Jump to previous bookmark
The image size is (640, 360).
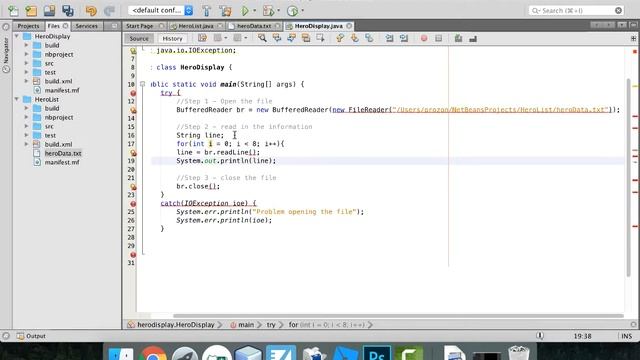tap(340, 38)
